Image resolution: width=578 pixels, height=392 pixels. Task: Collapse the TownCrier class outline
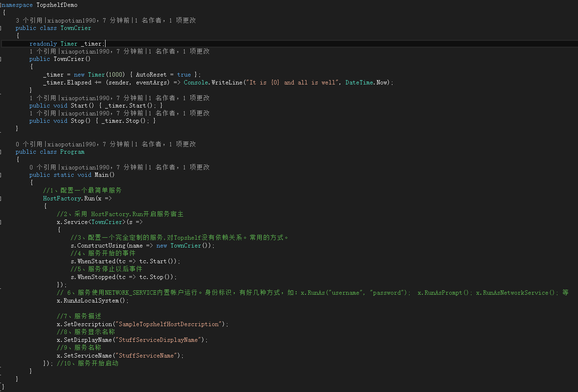[1, 28]
